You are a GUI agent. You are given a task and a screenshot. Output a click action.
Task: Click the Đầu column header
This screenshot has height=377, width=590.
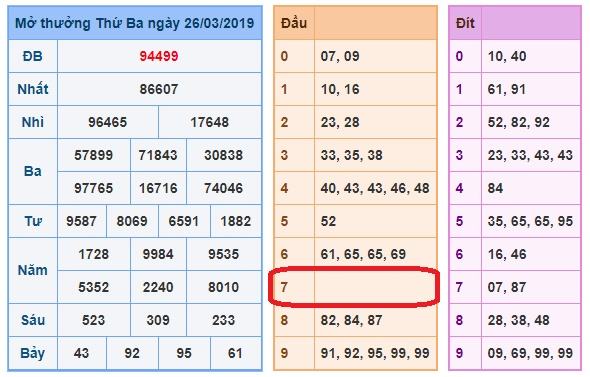pos(294,23)
